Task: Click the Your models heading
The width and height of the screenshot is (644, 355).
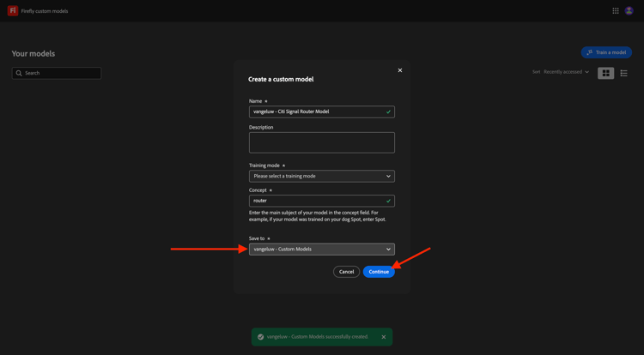Action: click(33, 54)
